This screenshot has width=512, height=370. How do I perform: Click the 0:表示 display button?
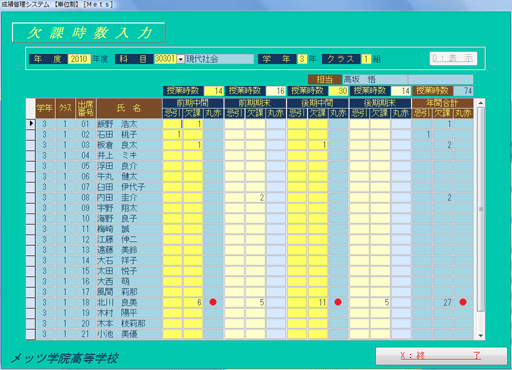tap(453, 58)
